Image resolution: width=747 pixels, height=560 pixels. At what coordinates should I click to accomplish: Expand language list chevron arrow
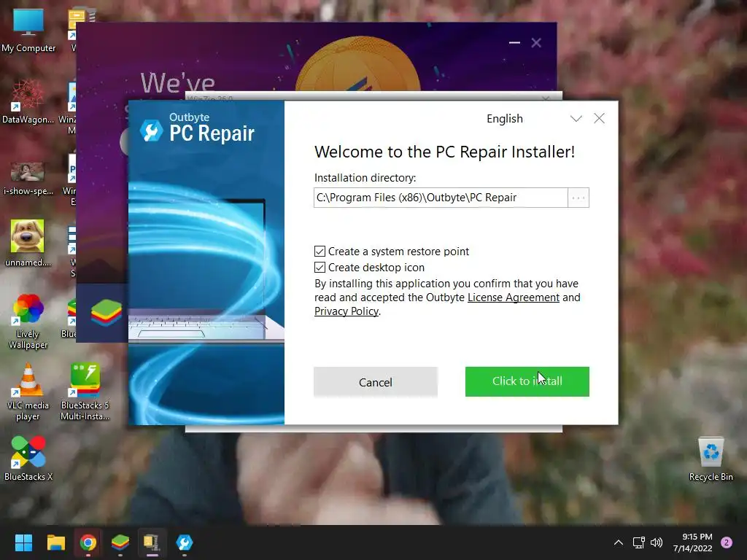click(576, 119)
